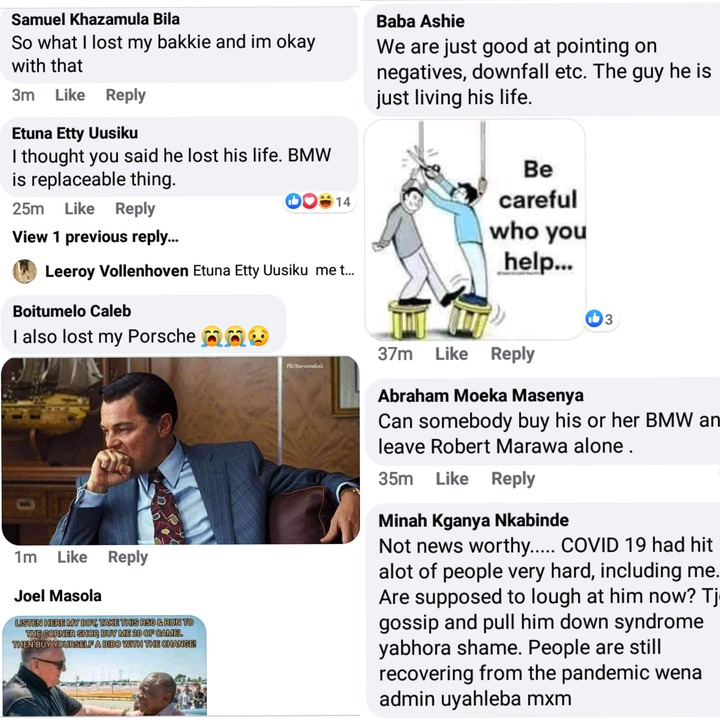Reply to Boitumelo Caleb's comment
Viewport: 720px width, 720px height.
pos(128,557)
